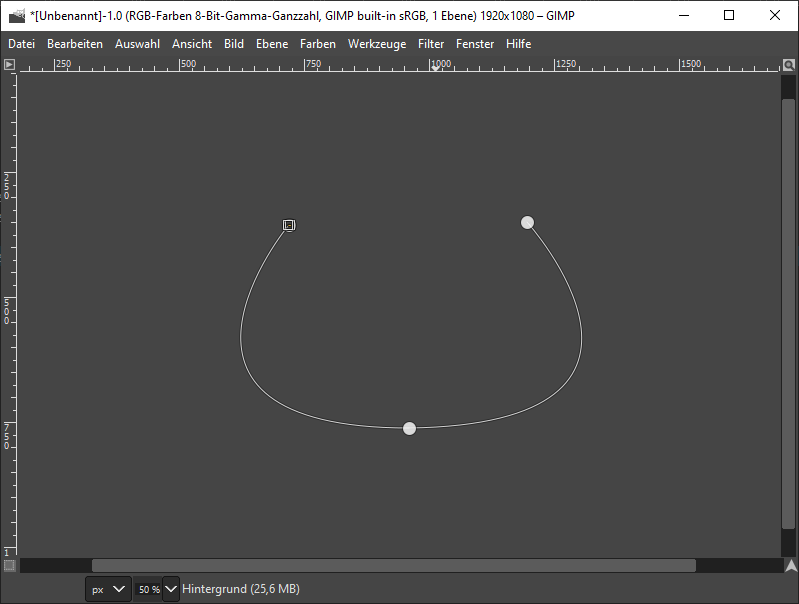Image resolution: width=799 pixels, height=604 pixels.
Task: Open the Hilfe menu
Action: click(518, 44)
